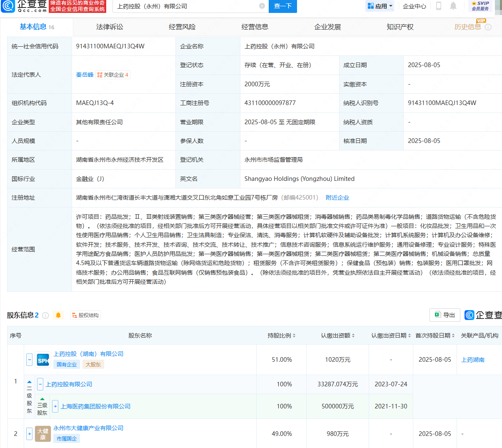Image resolution: width=502 pixels, height=448 pixels.
Task: Open 上药控股（湖南）有限公司 shareholder link
Action: pyautogui.click(x=88, y=354)
